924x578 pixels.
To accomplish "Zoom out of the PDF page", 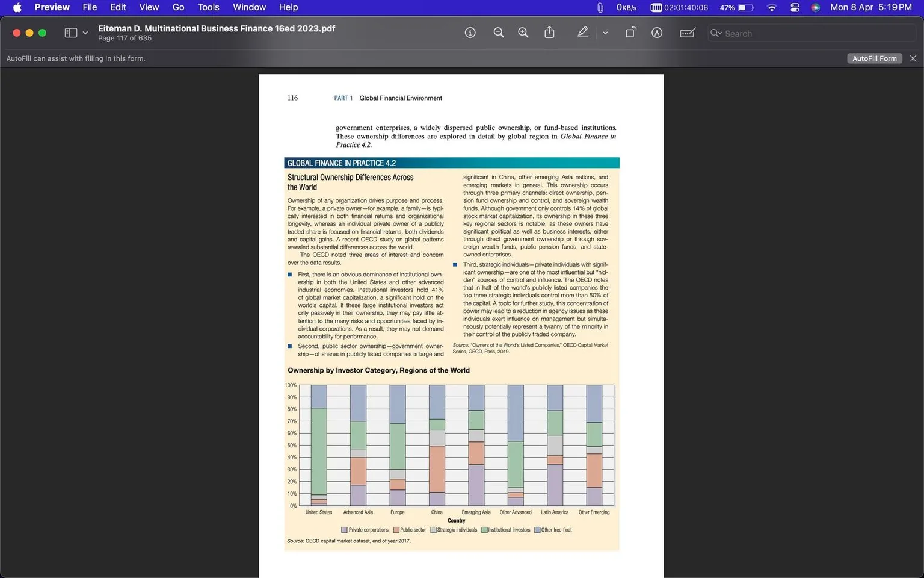I will pyautogui.click(x=499, y=33).
